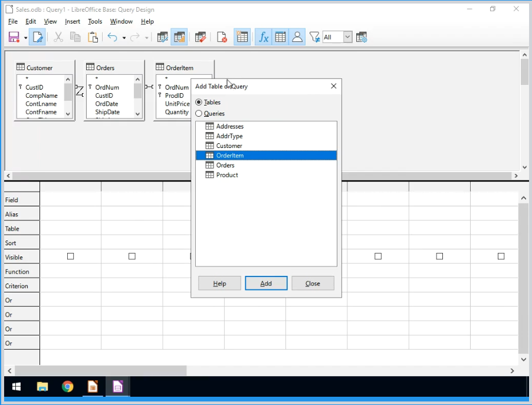
Task: Click up arrow in Orders table field list
Action: pos(137,80)
